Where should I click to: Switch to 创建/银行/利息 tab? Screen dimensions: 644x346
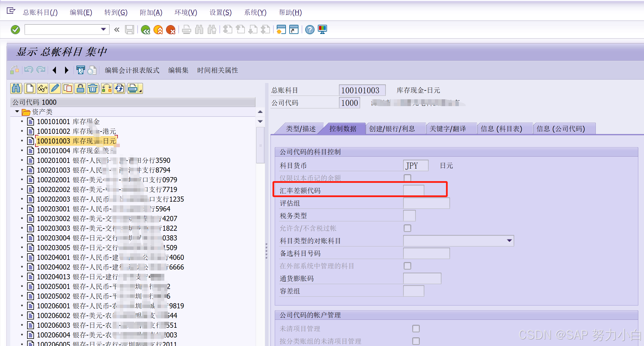click(392, 129)
